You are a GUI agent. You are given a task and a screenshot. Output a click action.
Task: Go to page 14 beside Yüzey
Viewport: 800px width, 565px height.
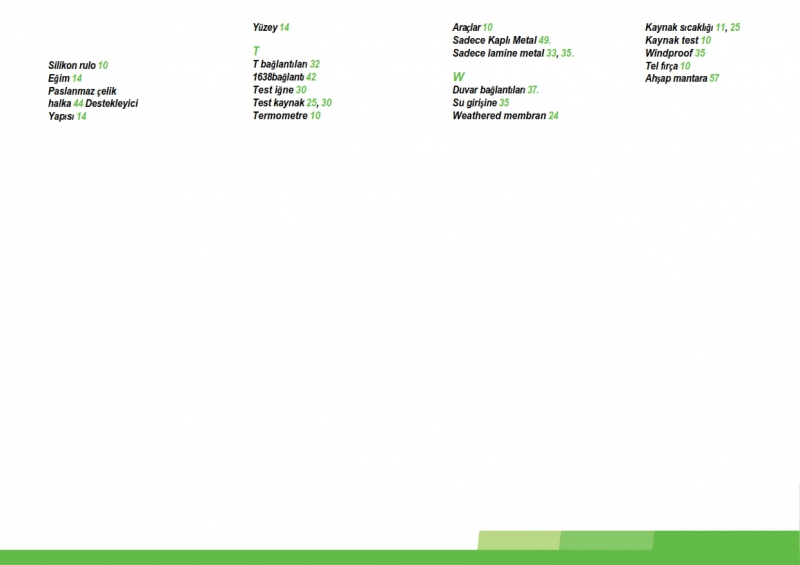(285, 28)
